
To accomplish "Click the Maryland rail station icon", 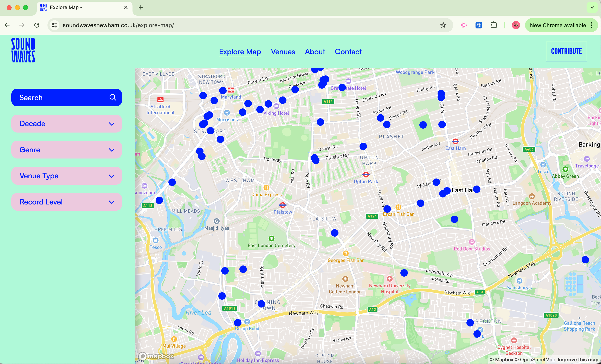I will tap(231, 90).
